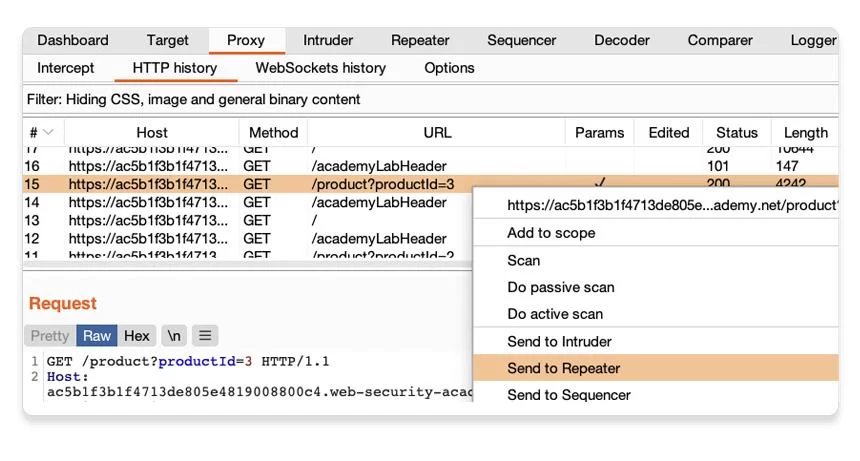Choose Send to Repeater
Screen dimensions: 860x461
pyautogui.click(x=656, y=368)
